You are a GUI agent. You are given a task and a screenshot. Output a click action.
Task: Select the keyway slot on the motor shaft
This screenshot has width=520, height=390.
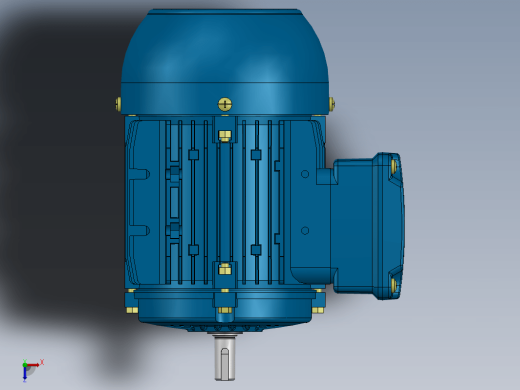point(225,363)
